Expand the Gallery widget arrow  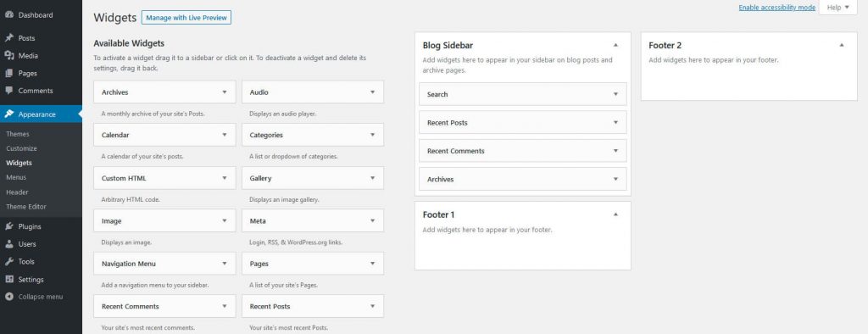373,178
